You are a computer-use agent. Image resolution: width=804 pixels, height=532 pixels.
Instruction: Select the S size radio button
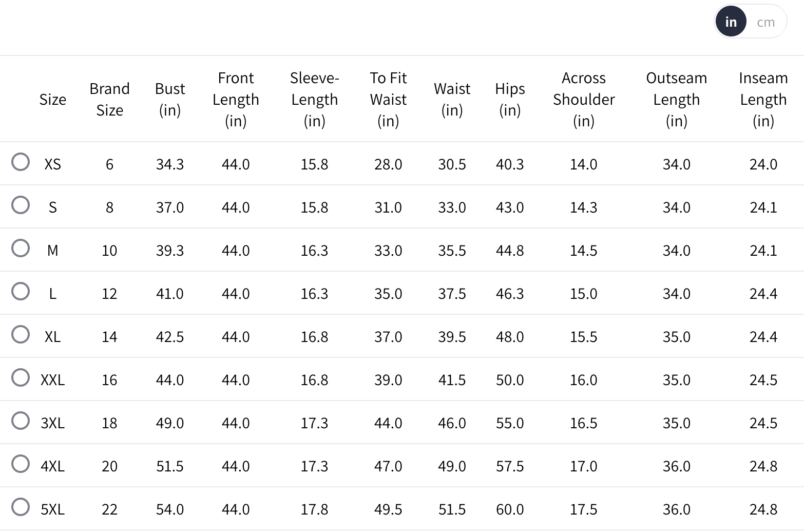pyautogui.click(x=21, y=205)
